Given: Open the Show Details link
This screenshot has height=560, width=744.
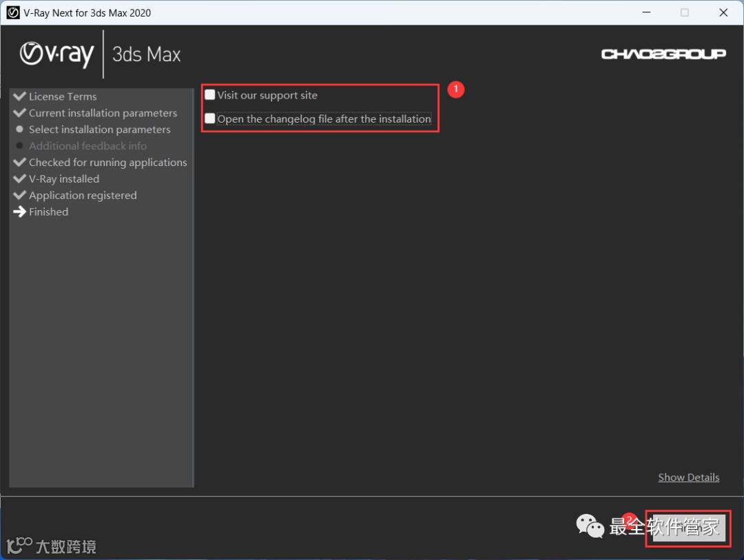Looking at the screenshot, I should 688,477.
